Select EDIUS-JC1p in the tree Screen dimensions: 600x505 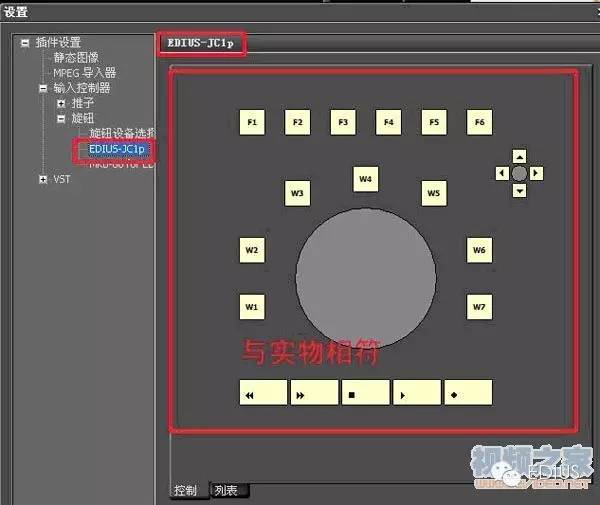click(x=117, y=149)
